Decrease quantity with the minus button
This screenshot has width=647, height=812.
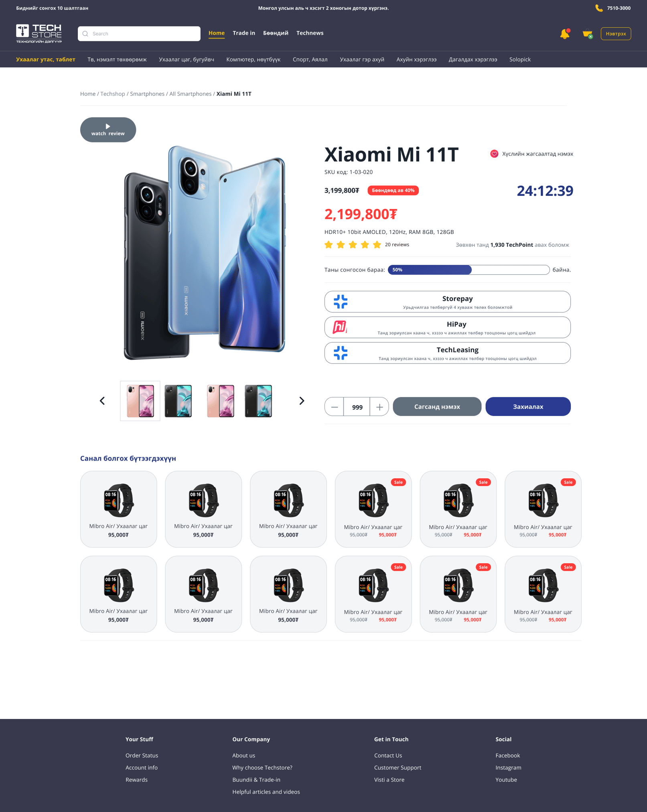334,407
